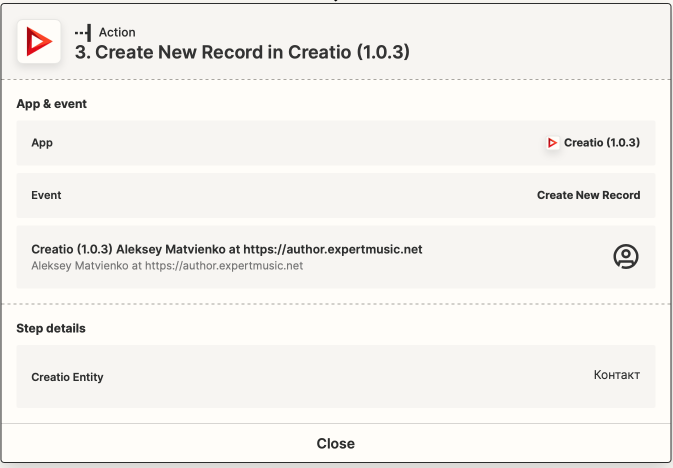Click the Close button
The image size is (673, 468).
[336, 443]
